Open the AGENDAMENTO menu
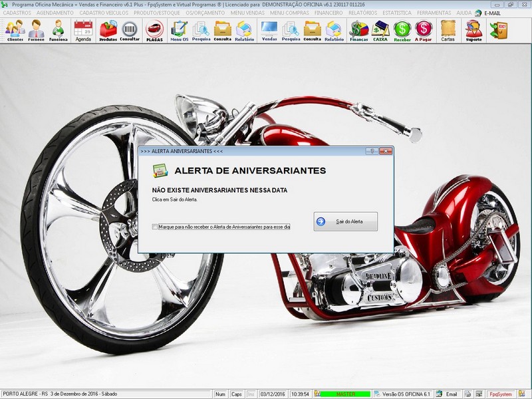The image size is (532, 399). click(55, 13)
